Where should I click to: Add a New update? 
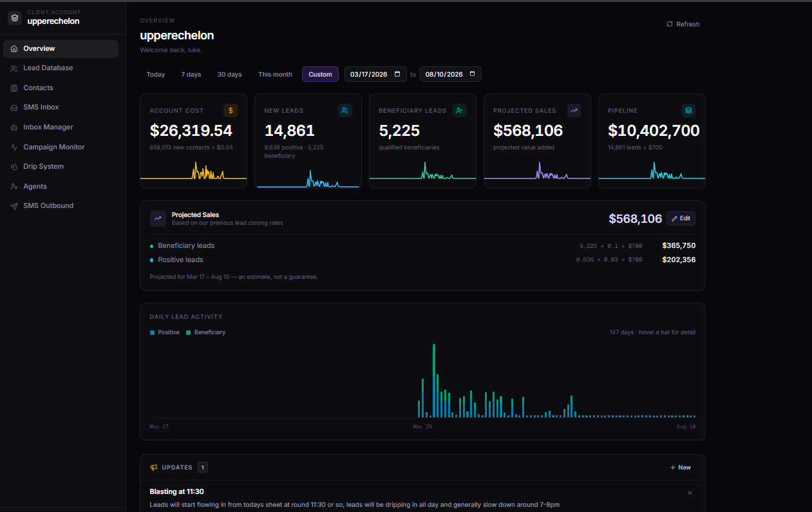(x=680, y=468)
